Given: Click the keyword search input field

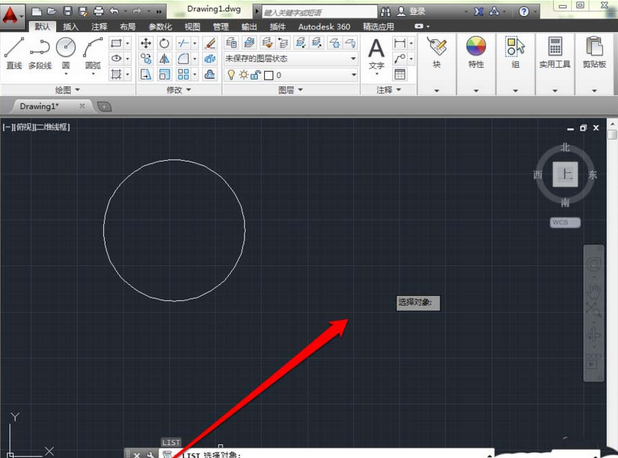Looking at the screenshot, I should point(320,11).
